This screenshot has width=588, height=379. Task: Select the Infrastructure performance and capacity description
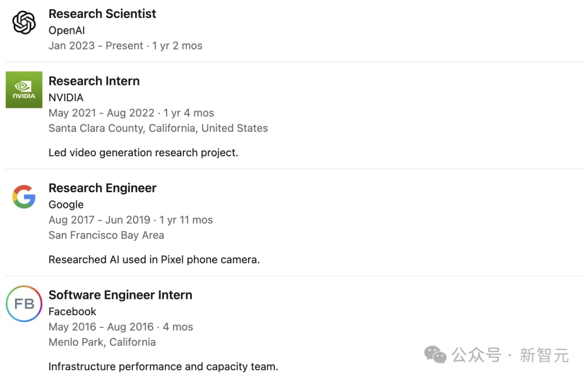point(163,366)
